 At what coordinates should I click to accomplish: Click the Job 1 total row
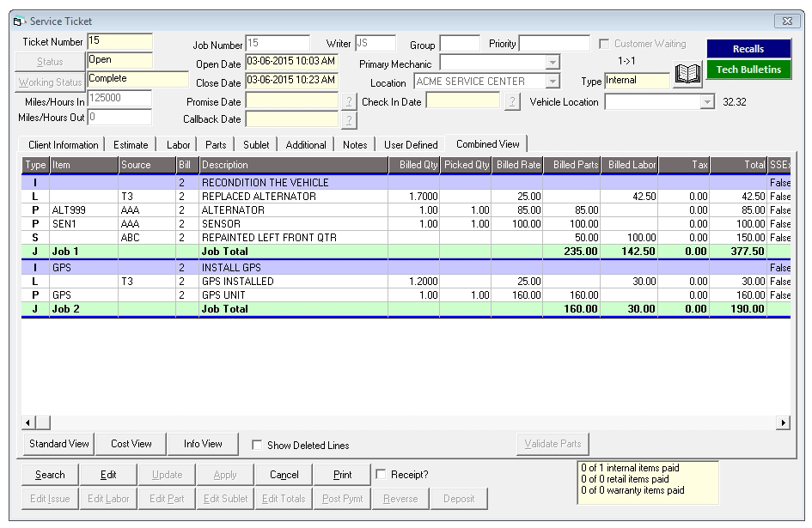(406, 252)
